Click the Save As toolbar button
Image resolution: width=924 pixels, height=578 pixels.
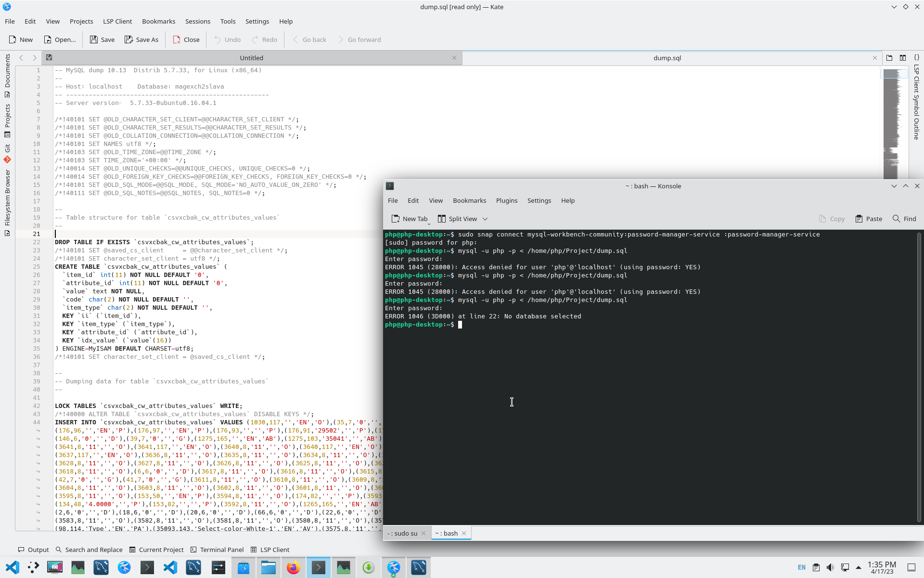point(141,39)
